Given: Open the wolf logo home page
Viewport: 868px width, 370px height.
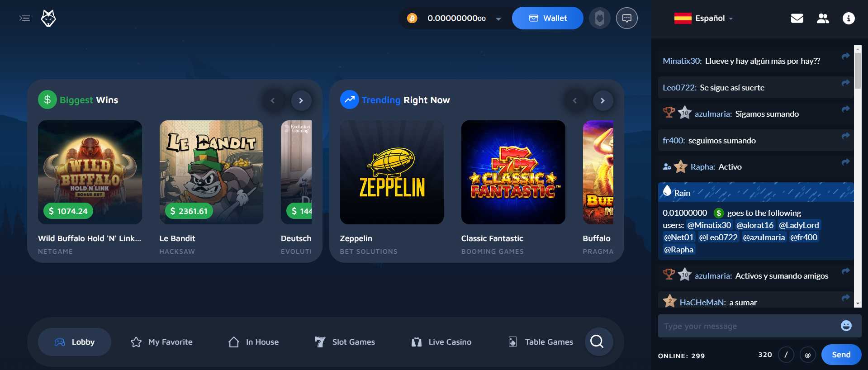Looking at the screenshot, I should point(48,18).
